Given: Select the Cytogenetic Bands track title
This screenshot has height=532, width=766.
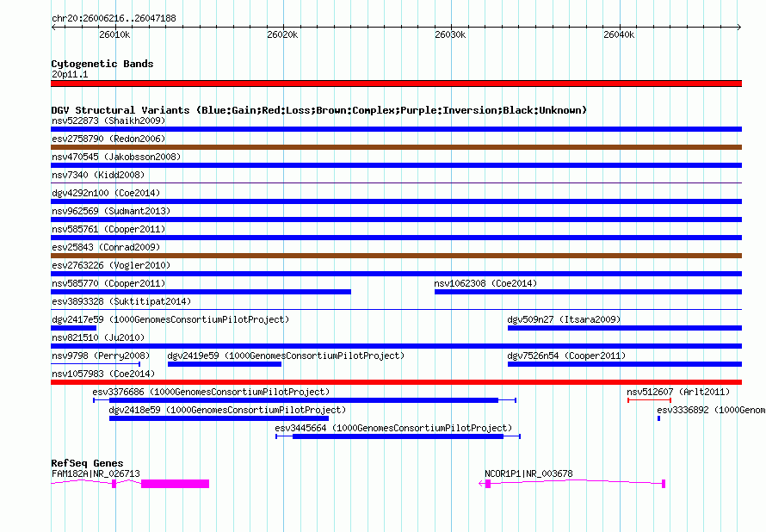Looking at the screenshot, I should click(102, 64).
